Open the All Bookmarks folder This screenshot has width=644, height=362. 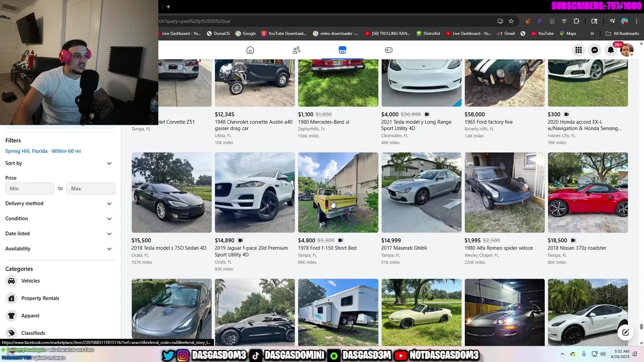622,34
